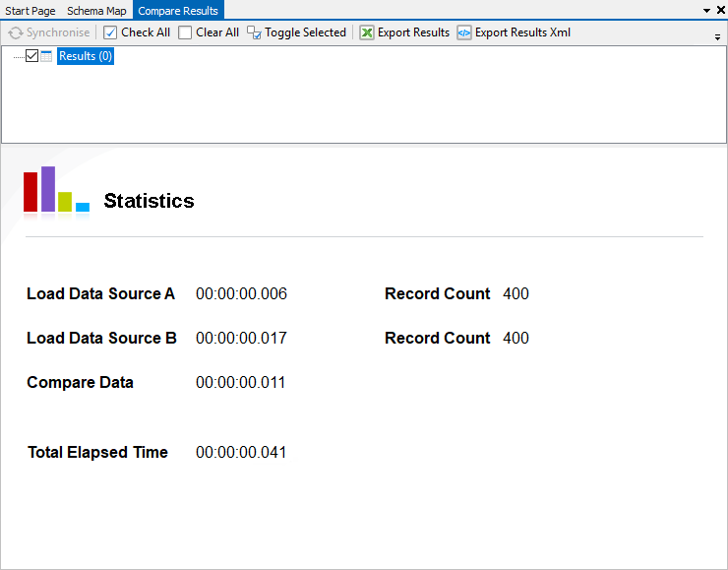Click the Toggle Selected label
This screenshot has height=570, width=728.
(x=306, y=32)
